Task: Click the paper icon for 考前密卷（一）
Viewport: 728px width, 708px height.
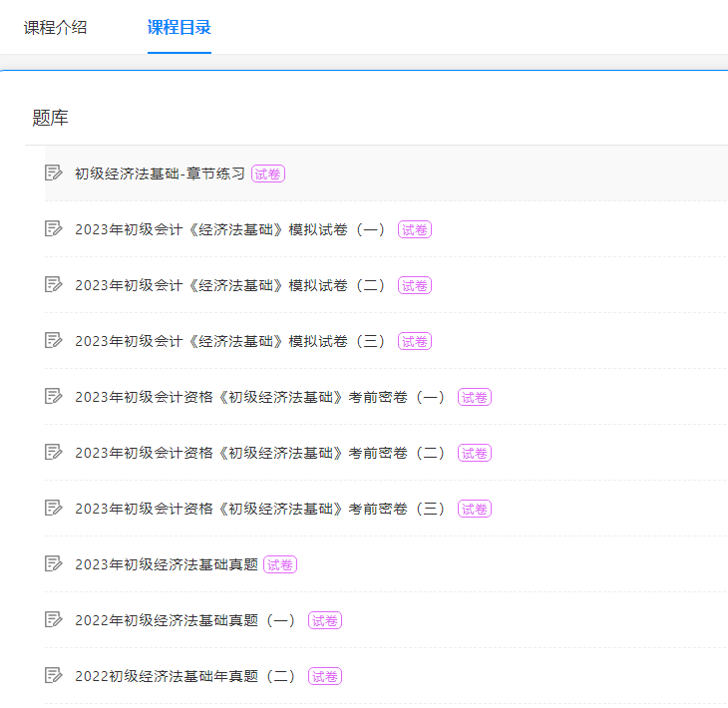Action: (x=54, y=396)
